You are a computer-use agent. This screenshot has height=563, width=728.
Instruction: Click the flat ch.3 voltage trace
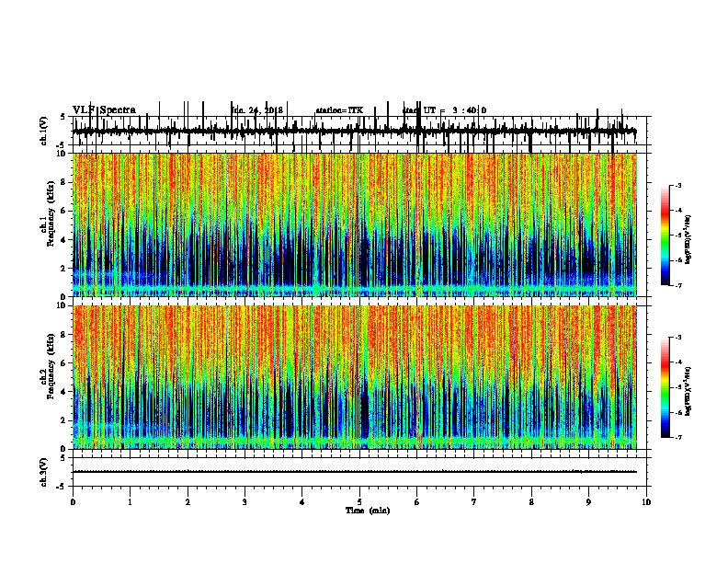click(x=355, y=472)
